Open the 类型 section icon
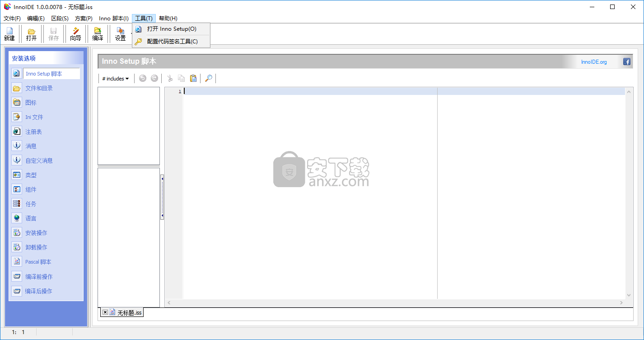Screen dimensions: 644x340 pyautogui.click(x=17, y=175)
